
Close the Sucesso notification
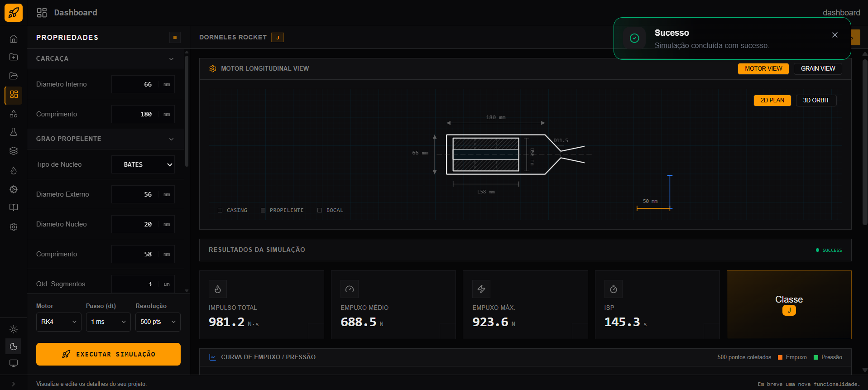[835, 35]
